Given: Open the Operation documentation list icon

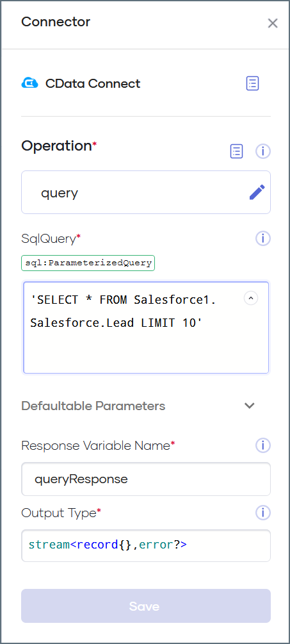Looking at the screenshot, I should pos(236,151).
